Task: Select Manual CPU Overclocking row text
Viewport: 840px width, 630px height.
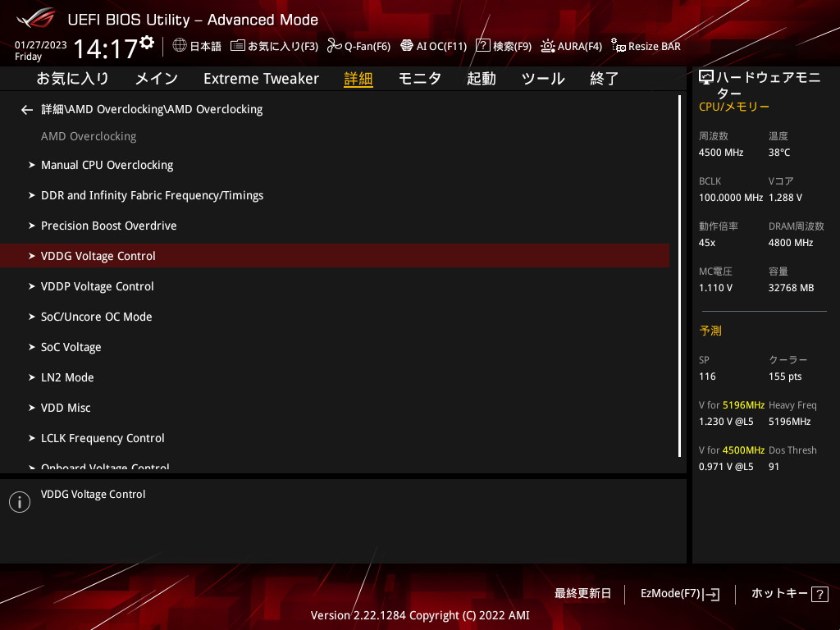Action: [x=107, y=165]
